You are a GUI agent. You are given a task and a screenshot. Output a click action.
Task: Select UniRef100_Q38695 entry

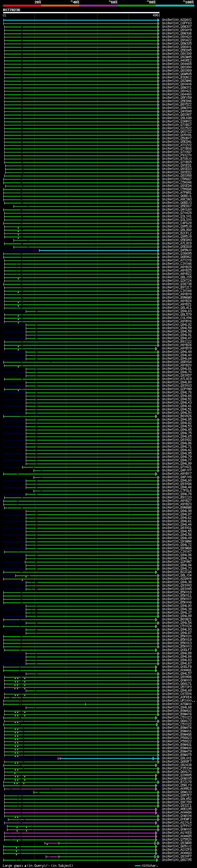(x=177, y=253)
